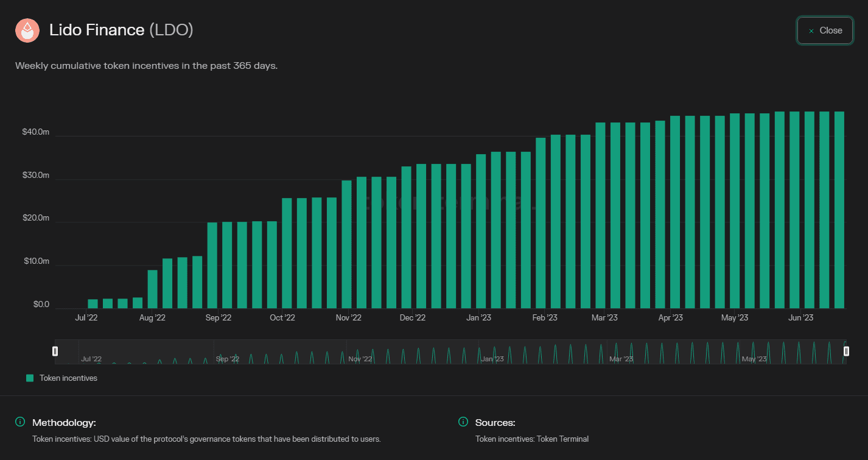Viewport: 868px width, 460px height.
Task: Click May '23 in the range navigator
Action: coord(754,359)
